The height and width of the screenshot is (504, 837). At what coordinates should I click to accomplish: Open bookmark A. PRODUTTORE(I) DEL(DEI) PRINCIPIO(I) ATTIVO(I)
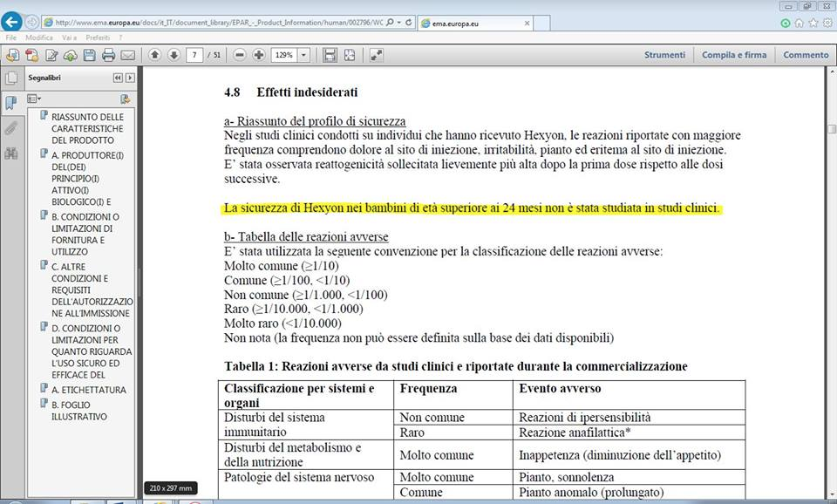point(87,179)
